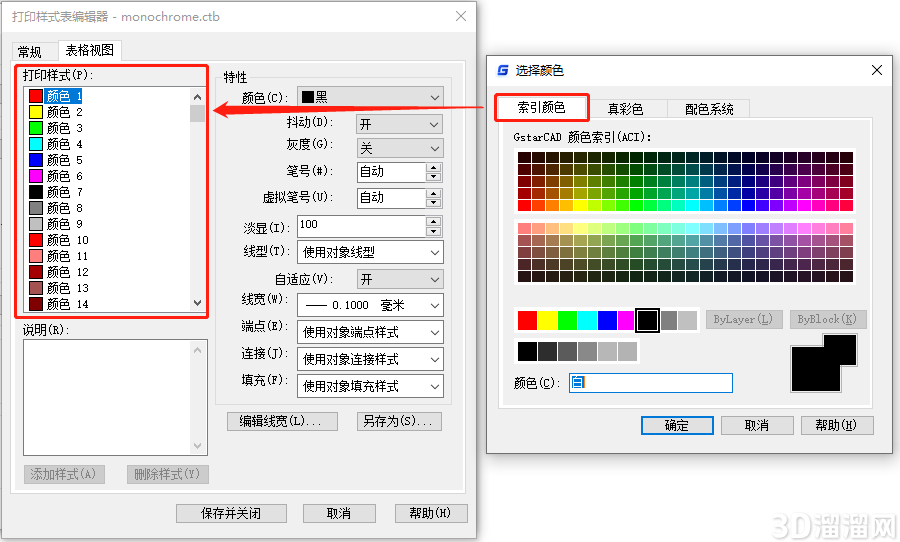Click the 颜色(C) input in color dialog
The width and height of the screenshot is (900, 542).
tap(650, 383)
